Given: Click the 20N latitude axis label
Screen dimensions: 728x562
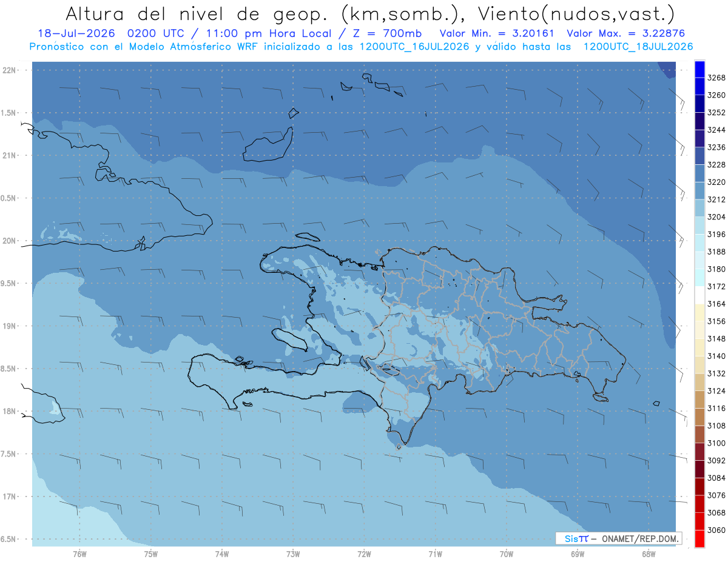Looking at the screenshot, I should click(x=10, y=241).
